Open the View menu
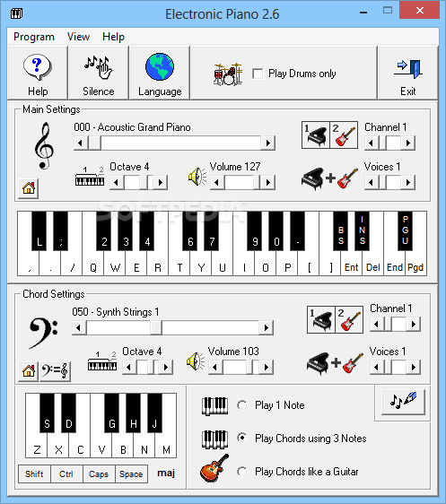Image resolution: width=446 pixels, height=504 pixels. click(x=78, y=37)
